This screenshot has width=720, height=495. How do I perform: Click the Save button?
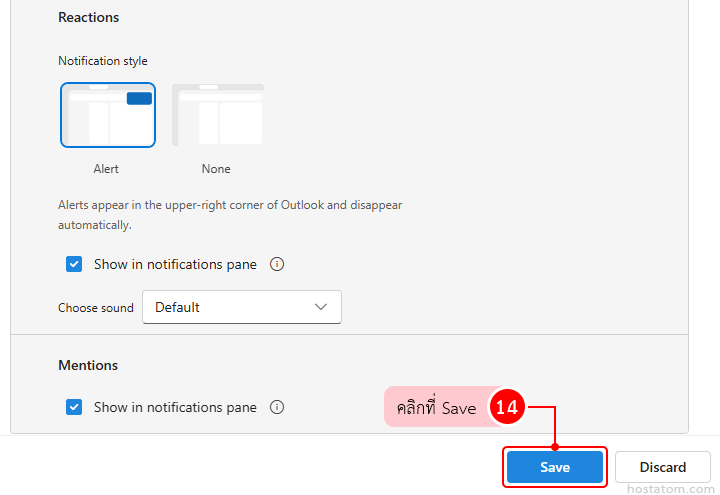point(555,467)
